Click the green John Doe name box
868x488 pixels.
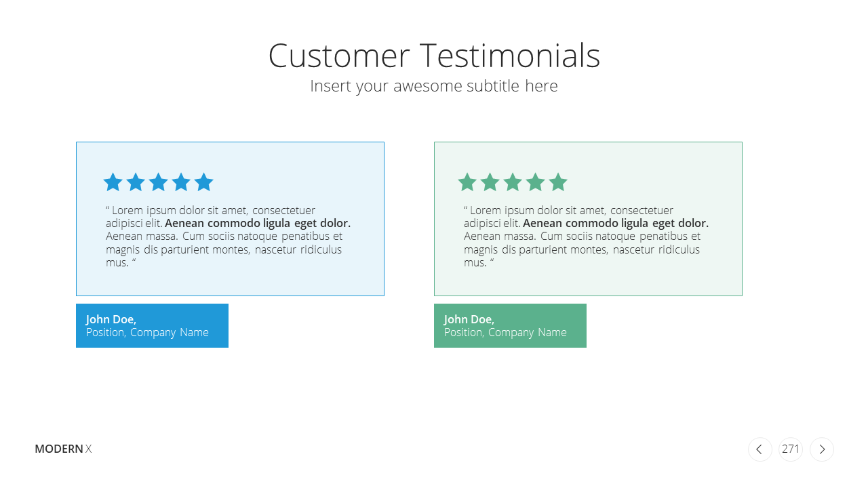[x=510, y=325]
